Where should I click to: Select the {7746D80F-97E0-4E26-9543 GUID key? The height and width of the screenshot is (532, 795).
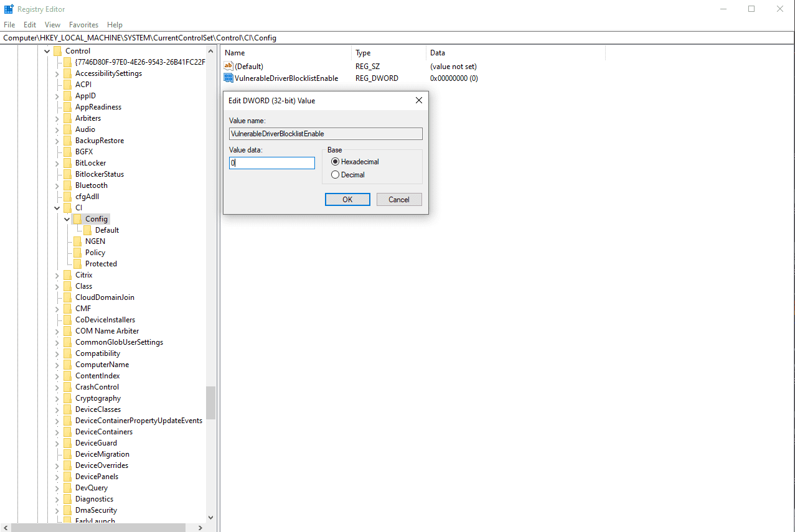(140, 62)
